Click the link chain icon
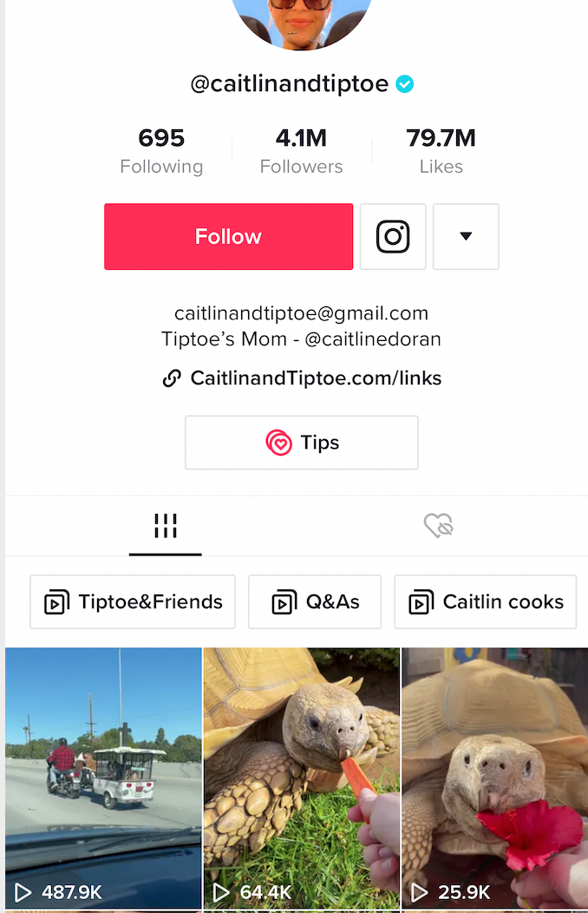Screen dimensions: 588x913 [172, 378]
